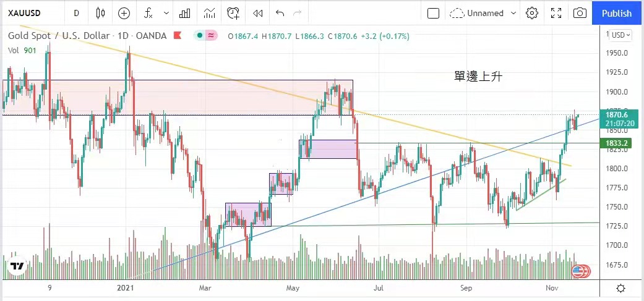
Task: Take a chart snapshot with camera icon
Action: [x=580, y=13]
